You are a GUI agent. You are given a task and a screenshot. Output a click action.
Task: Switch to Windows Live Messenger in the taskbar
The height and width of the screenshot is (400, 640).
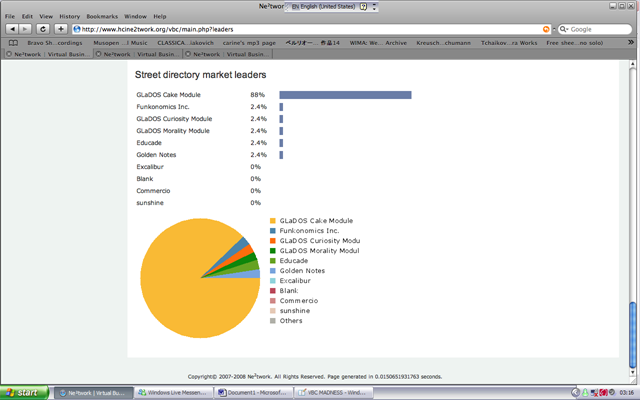pyautogui.click(x=173, y=393)
